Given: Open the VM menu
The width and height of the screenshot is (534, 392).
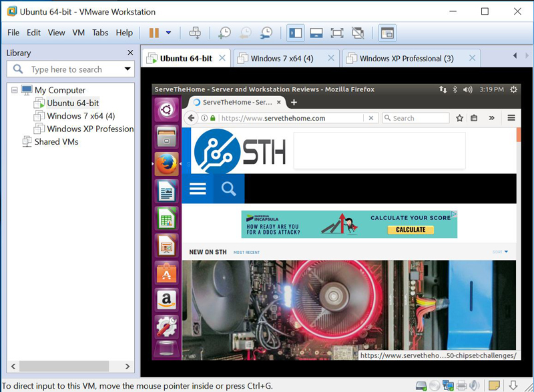Looking at the screenshot, I should click(x=78, y=33).
